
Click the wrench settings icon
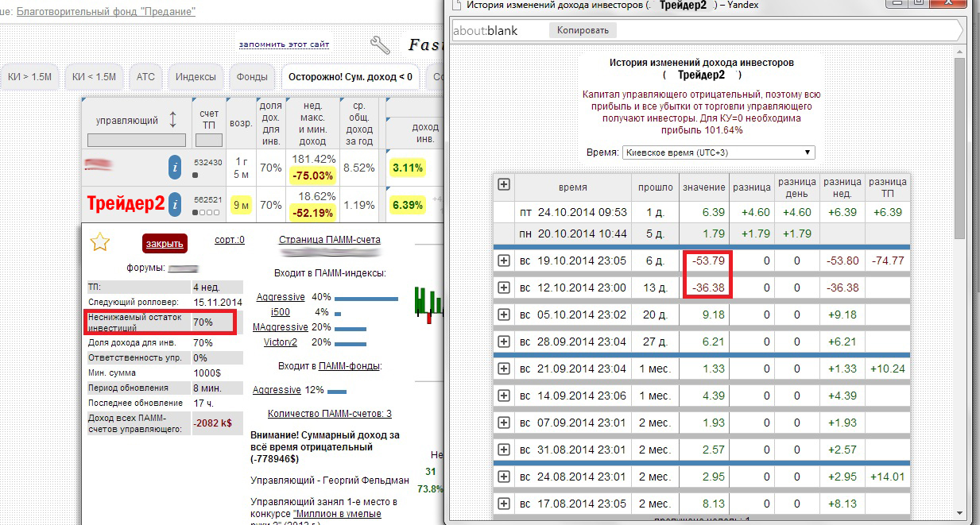(x=381, y=45)
